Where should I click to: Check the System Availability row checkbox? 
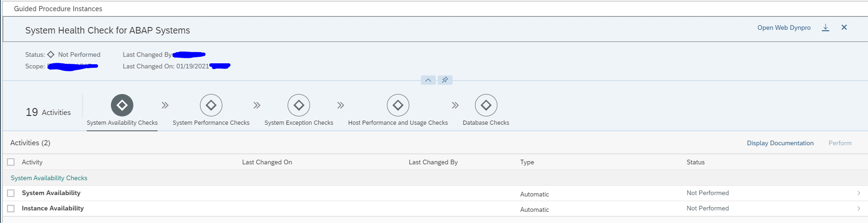point(11,193)
